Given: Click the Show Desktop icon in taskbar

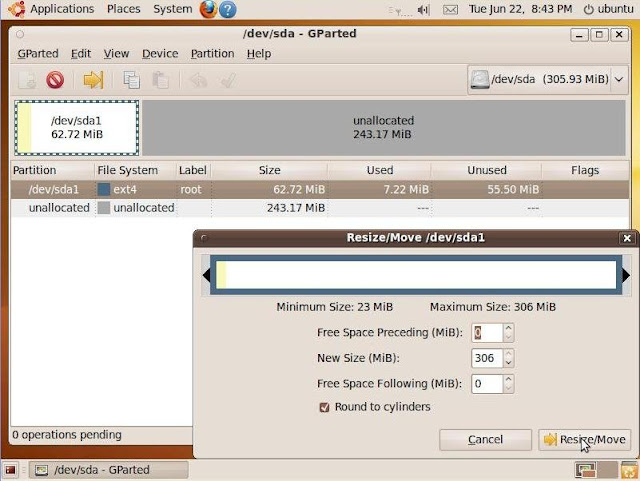Looking at the screenshot, I should tap(11, 470).
